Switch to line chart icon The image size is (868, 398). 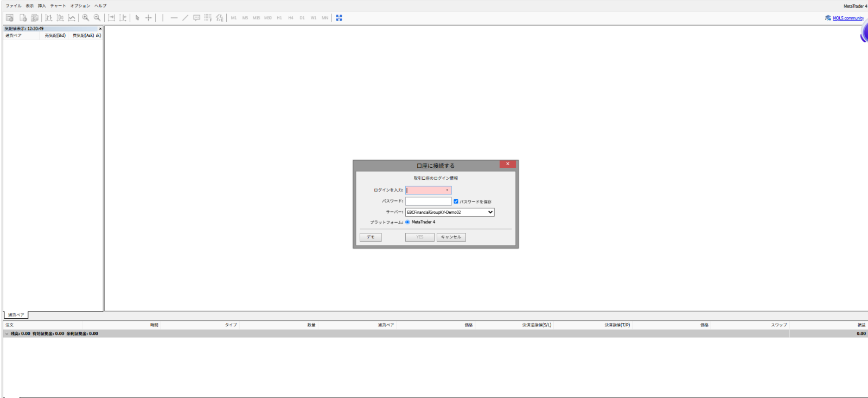pyautogui.click(x=72, y=18)
